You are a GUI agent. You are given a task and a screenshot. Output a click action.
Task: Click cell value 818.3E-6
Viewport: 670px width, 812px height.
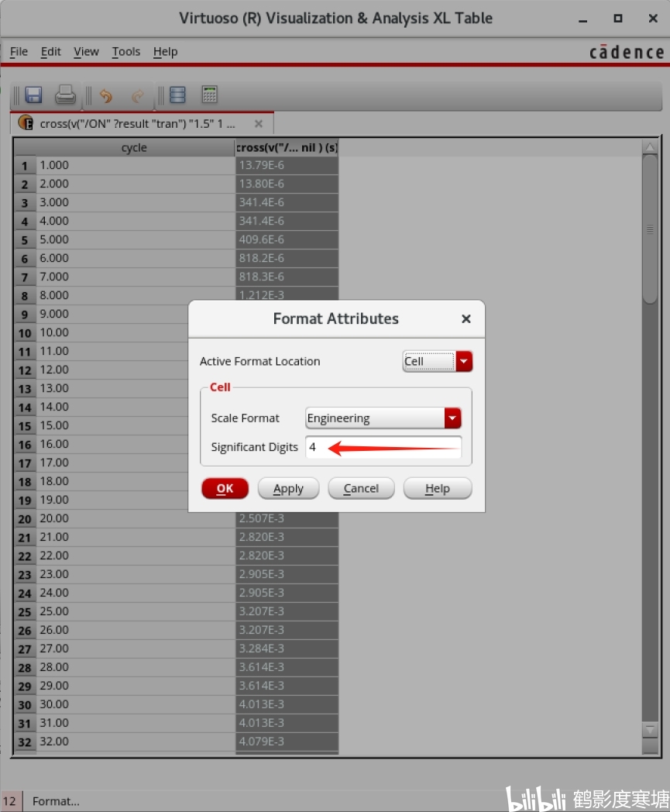coord(287,277)
